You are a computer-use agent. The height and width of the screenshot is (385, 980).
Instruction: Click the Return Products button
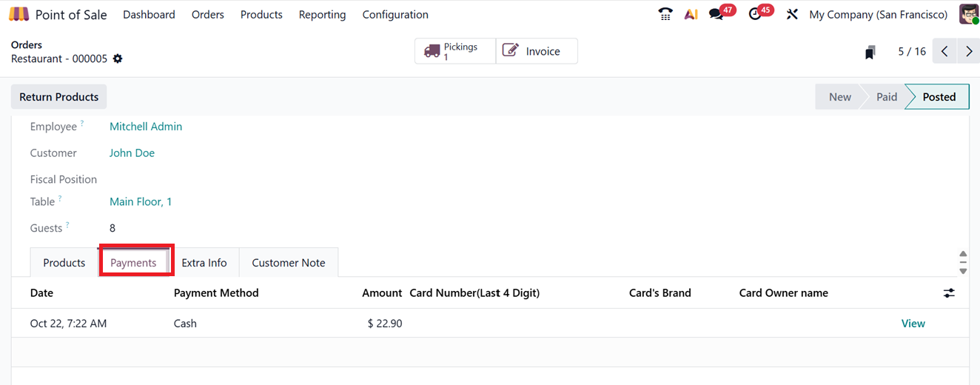pyautogui.click(x=59, y=97)
